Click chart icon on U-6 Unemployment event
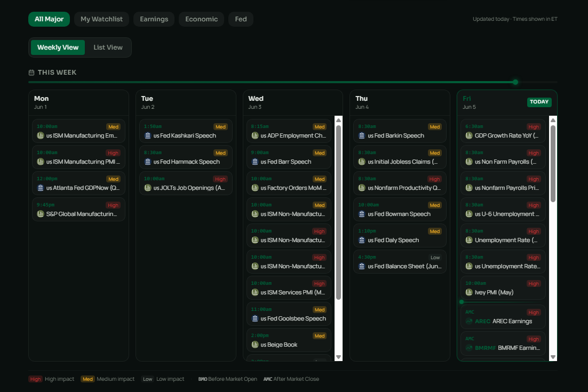 click(469, 214)
